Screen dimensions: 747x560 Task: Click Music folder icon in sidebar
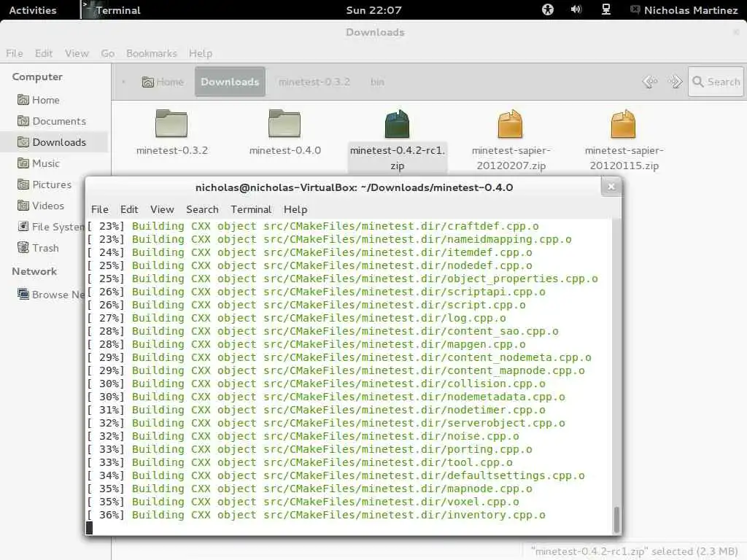pos(23,163)
